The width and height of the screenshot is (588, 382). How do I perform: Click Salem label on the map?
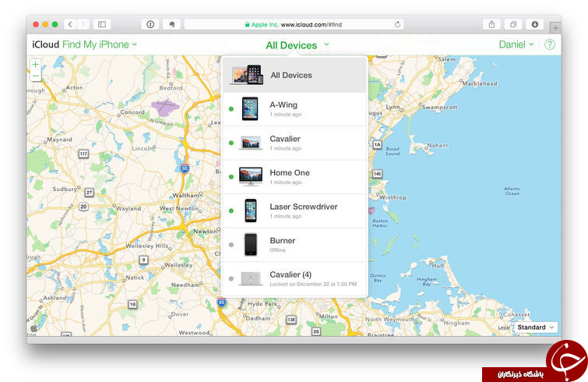447,59
